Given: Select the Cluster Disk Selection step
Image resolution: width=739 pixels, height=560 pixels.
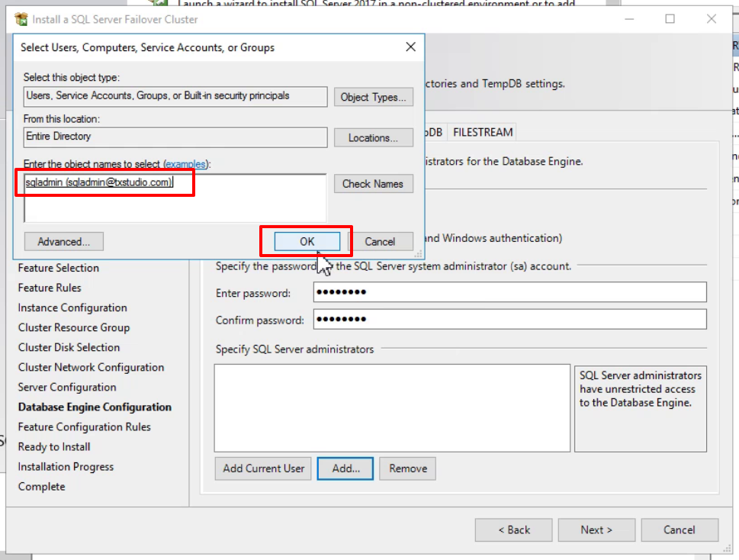Looking at the screenshot, I should pos(69,347).
